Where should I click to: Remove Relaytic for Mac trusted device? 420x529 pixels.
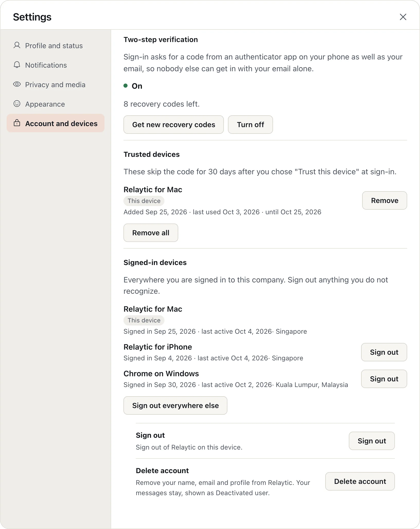tap(385, 200)
